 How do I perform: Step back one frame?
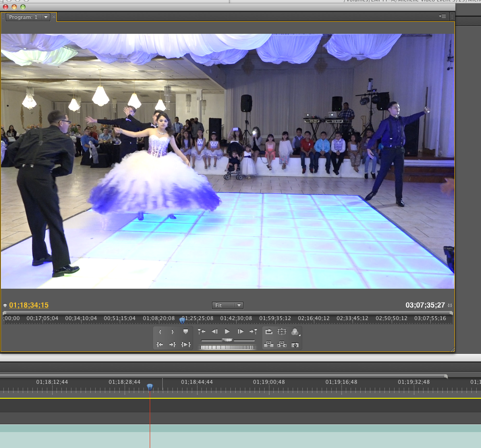(214, 332)
